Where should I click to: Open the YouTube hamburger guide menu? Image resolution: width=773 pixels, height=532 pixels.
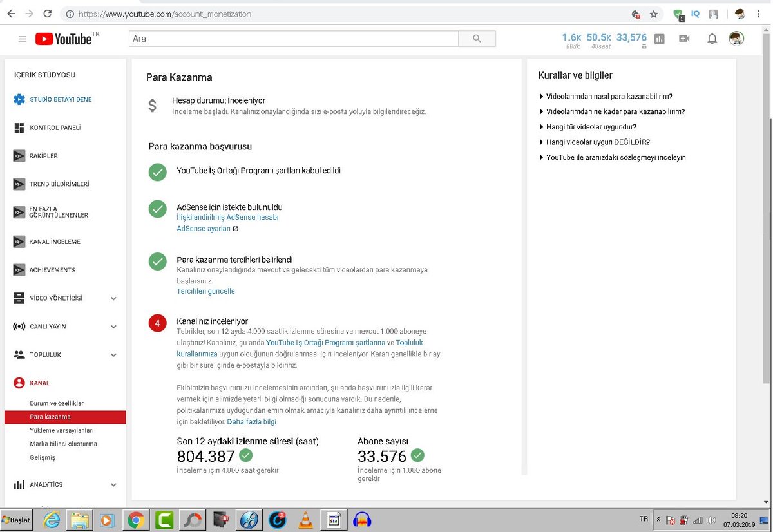[23, 39]
